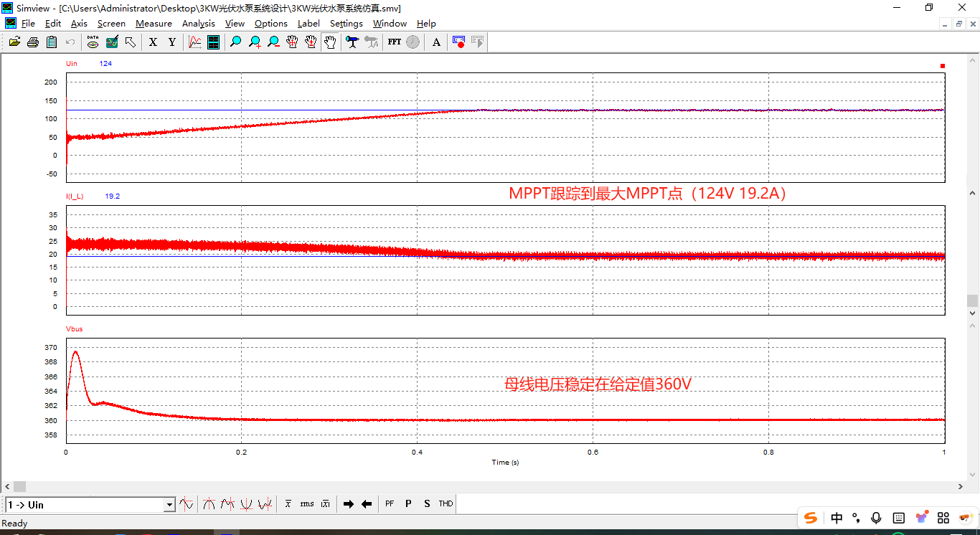Open the add/delete curves graph icon
Viewport: 980px width, 535px height.
pos(194,42)
